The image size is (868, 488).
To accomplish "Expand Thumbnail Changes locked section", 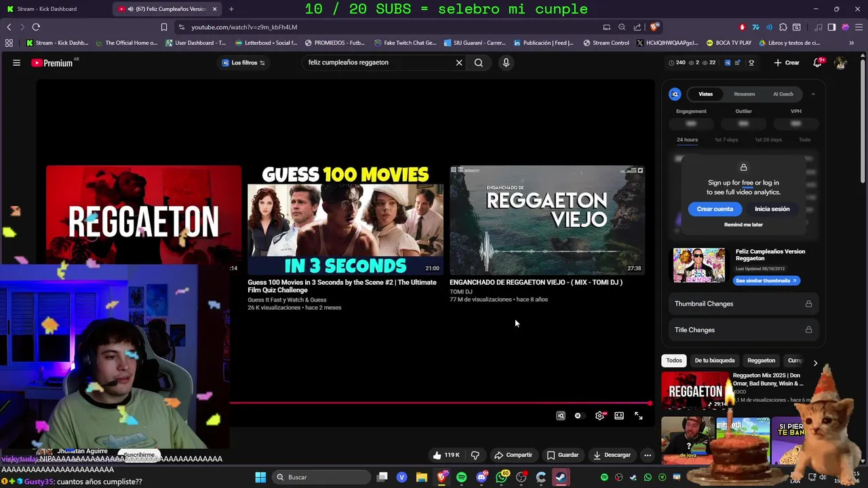I will 743,304.
